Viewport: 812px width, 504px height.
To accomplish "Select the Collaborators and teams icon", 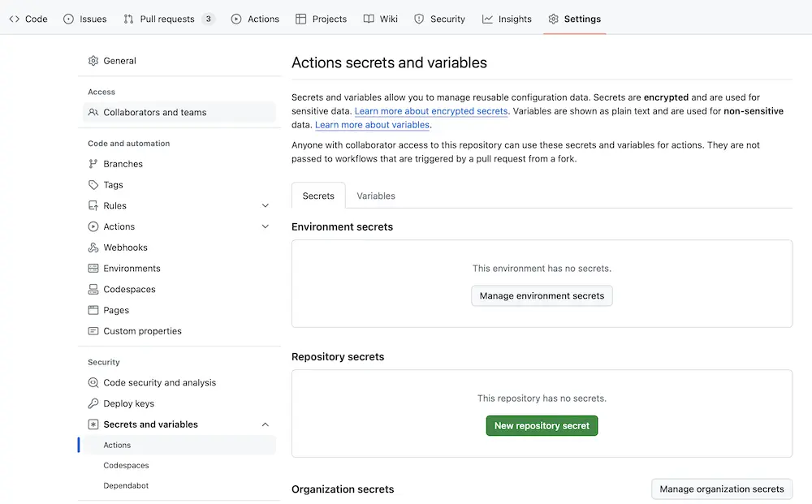I will (x=93, y=112).
